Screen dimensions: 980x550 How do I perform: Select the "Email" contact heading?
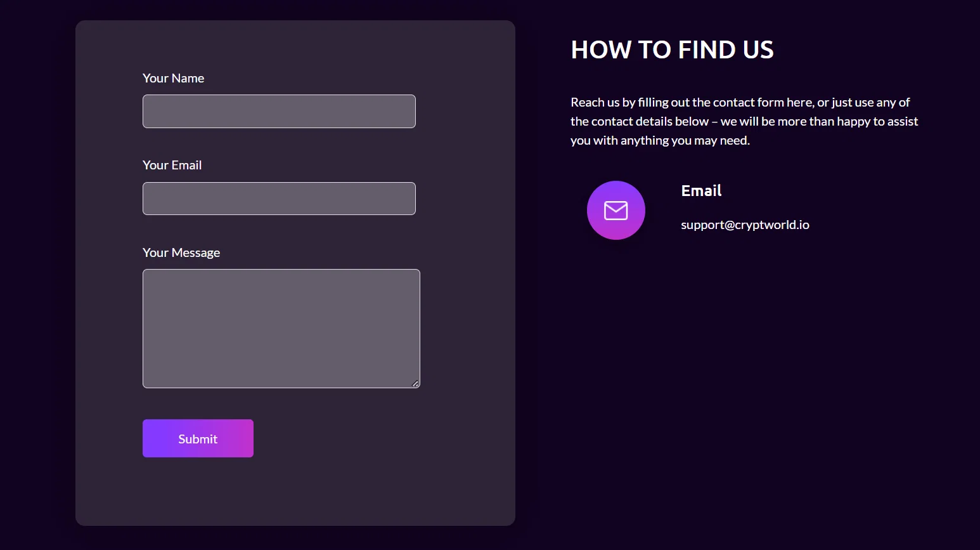point(701,190)
